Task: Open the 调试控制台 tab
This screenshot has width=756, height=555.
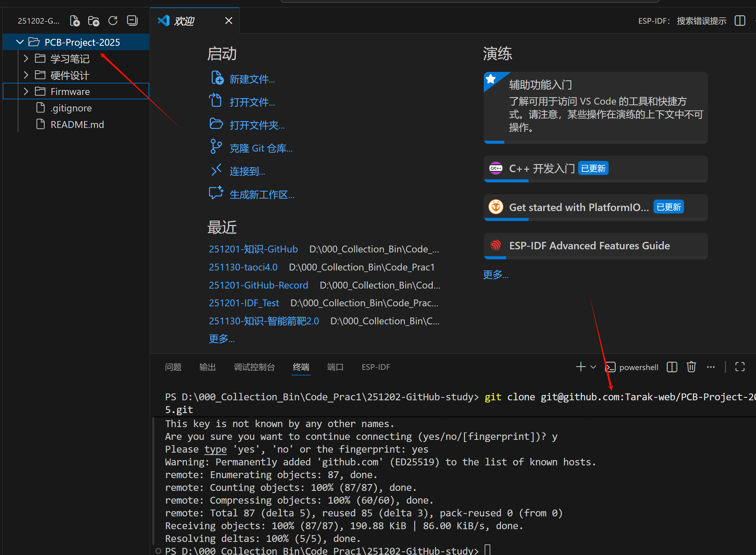Action: (x=254, y=367)
